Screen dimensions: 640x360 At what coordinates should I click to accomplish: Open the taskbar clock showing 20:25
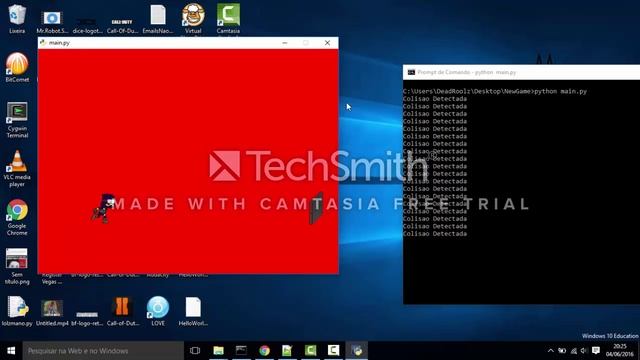(x=620, y=351)
